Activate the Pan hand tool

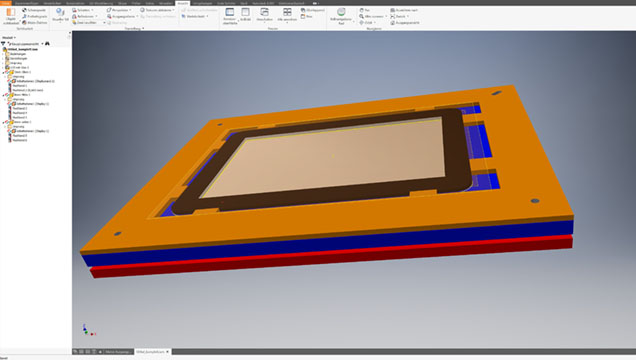coord(361,10)
